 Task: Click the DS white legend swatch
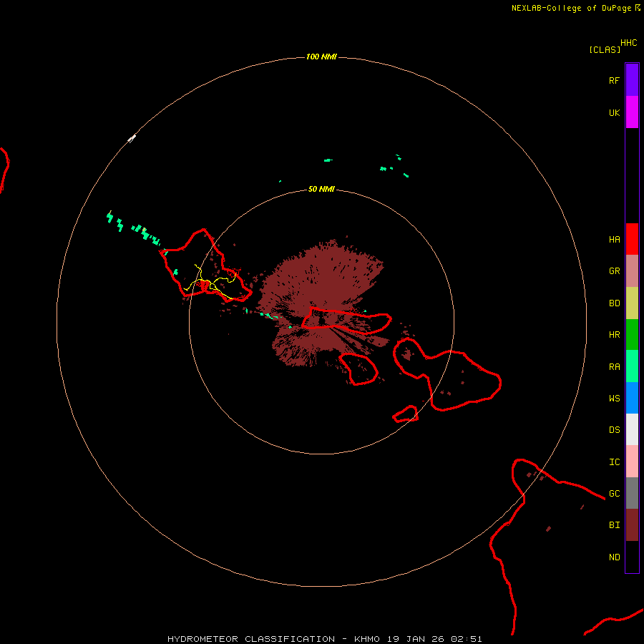tap(632, 429)
